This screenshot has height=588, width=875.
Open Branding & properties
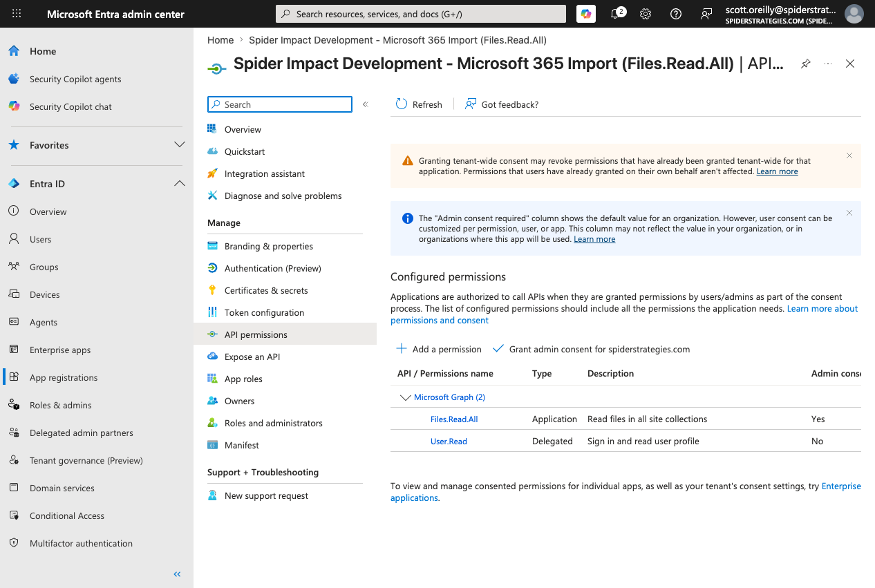click(269, 246)
